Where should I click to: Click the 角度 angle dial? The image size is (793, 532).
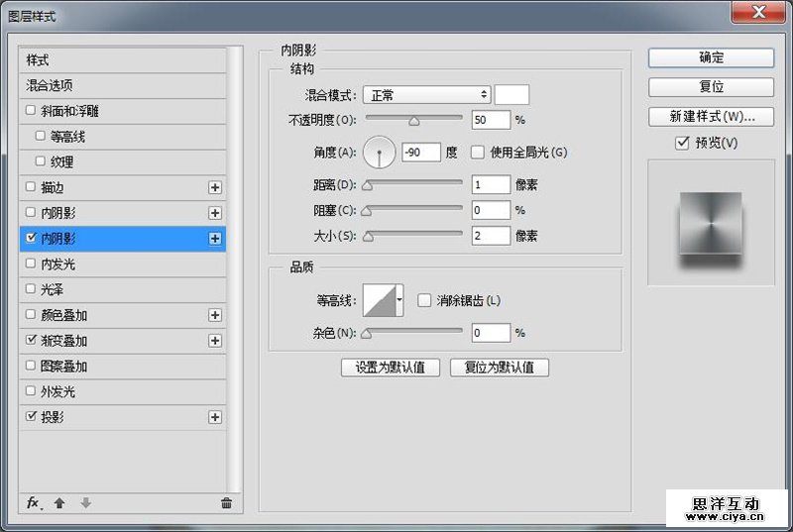click(x=379, y=152)
